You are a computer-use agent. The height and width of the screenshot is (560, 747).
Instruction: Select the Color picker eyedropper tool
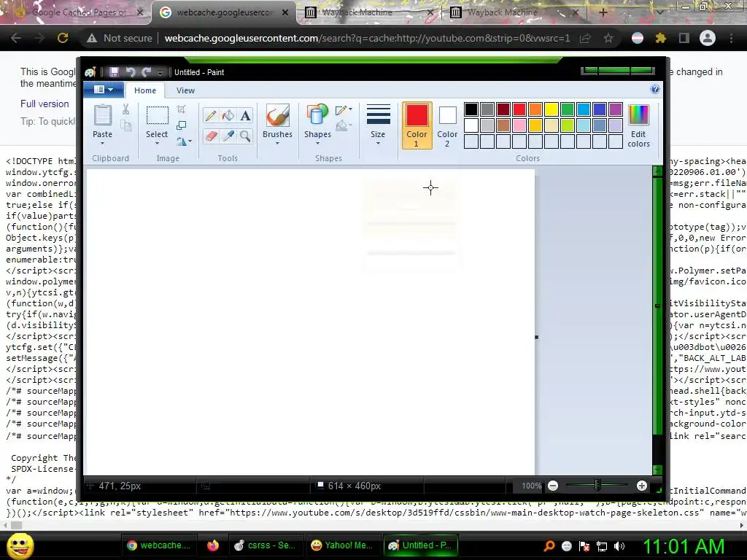(x=228, y=136)
